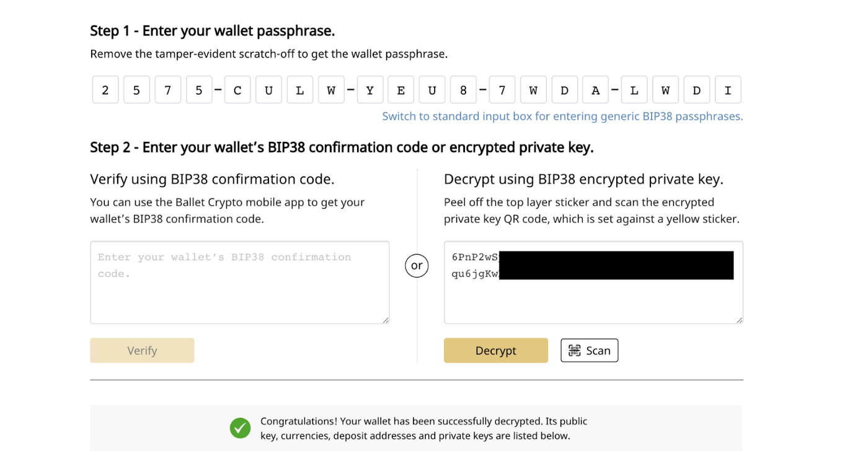
Task: Click the Decrypt button
Action: tap(495, 350)
